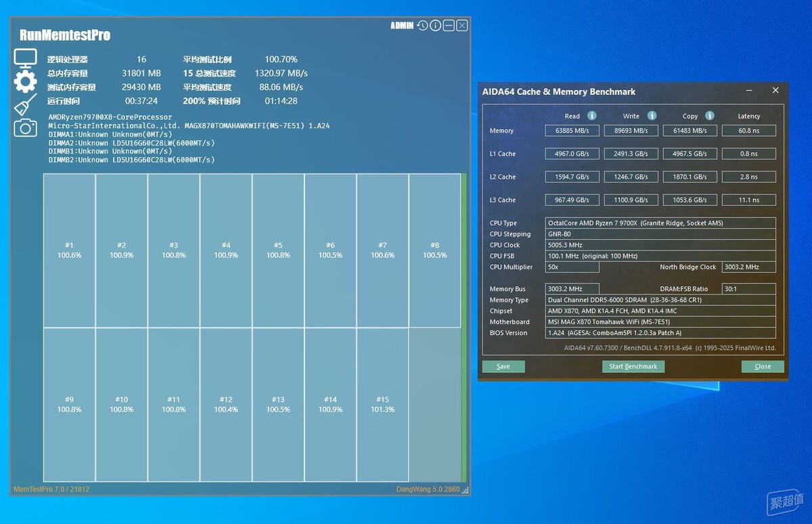
Task: Select memtest tile #15 at 101.3%
Action: tap(382, 405)
